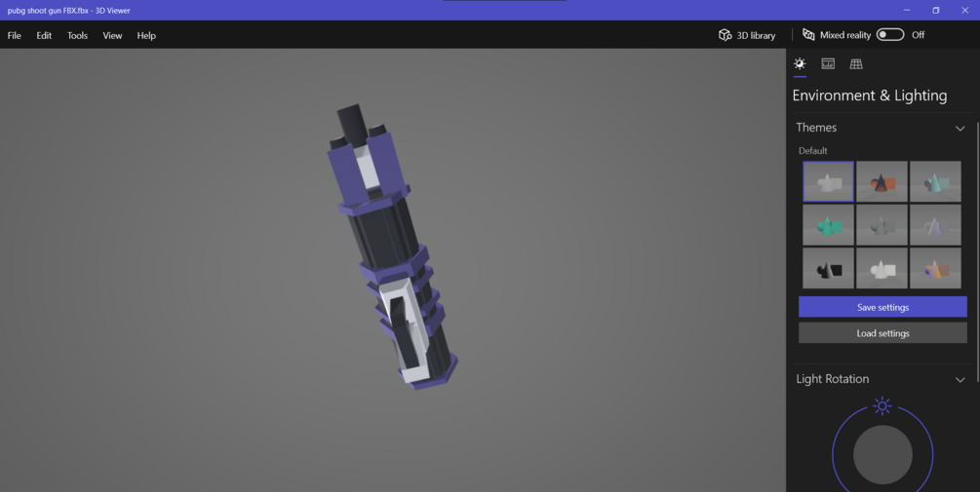Select the bright green theme thumbnail
Screen dimensions: 980x492
(828, 225)
